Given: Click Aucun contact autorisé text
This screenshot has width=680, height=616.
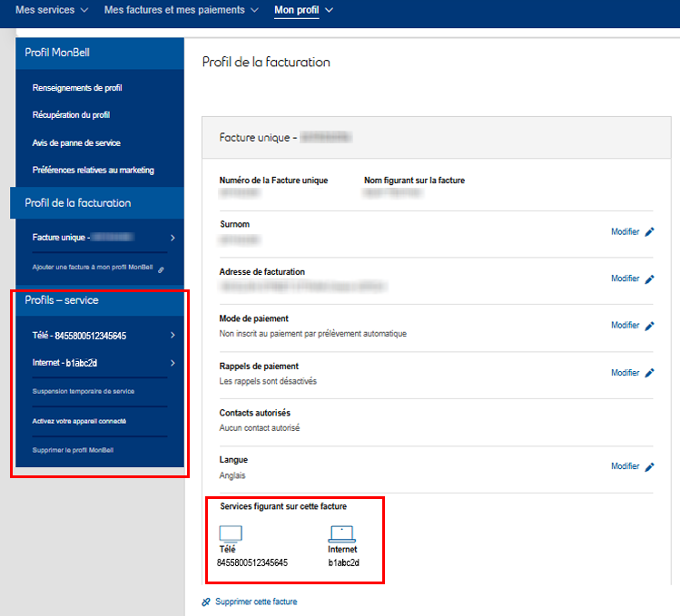Looking at the screenshot, I should (x=260, y=428).
